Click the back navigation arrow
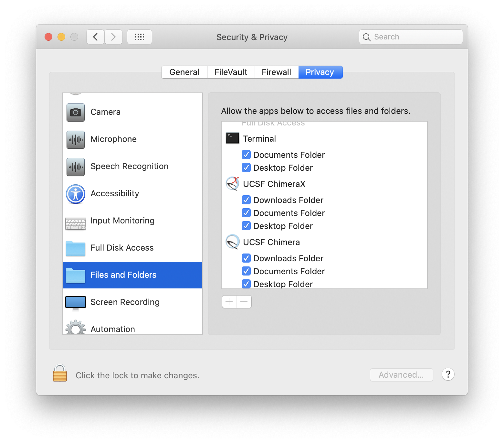Viewport: 504px width, 443px height. pyautogui.click(x=95, y=37)
